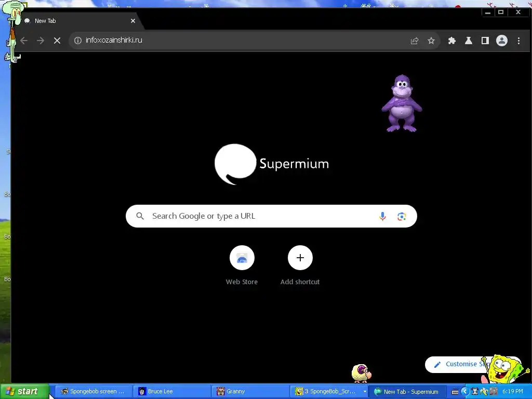This screenshot has height=399, width=532.
Task: Expand hidden tray icons arrow
Action: (465, 392)
